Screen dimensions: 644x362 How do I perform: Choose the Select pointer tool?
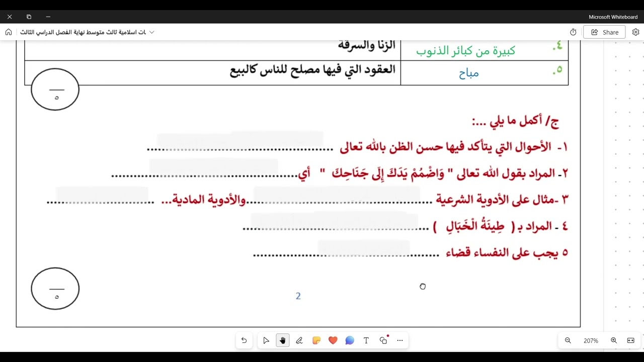[266, 340]
